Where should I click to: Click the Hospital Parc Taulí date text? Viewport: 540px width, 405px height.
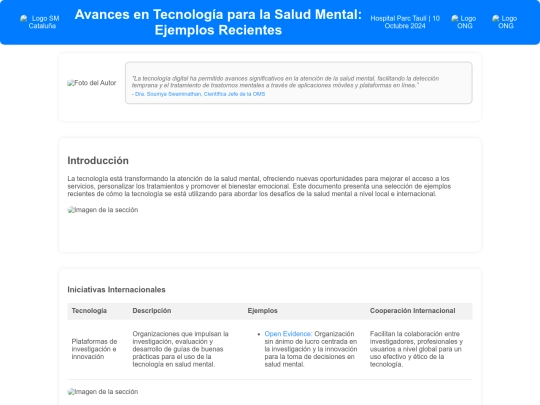405,22
